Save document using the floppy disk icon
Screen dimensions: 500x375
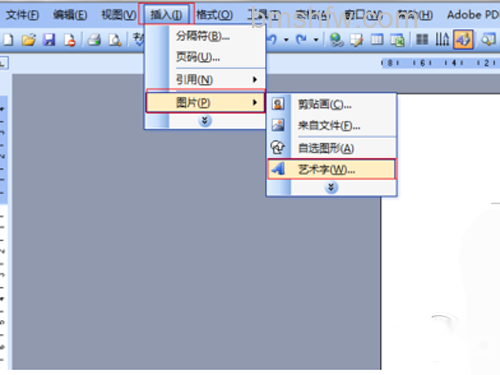[49, 40]
